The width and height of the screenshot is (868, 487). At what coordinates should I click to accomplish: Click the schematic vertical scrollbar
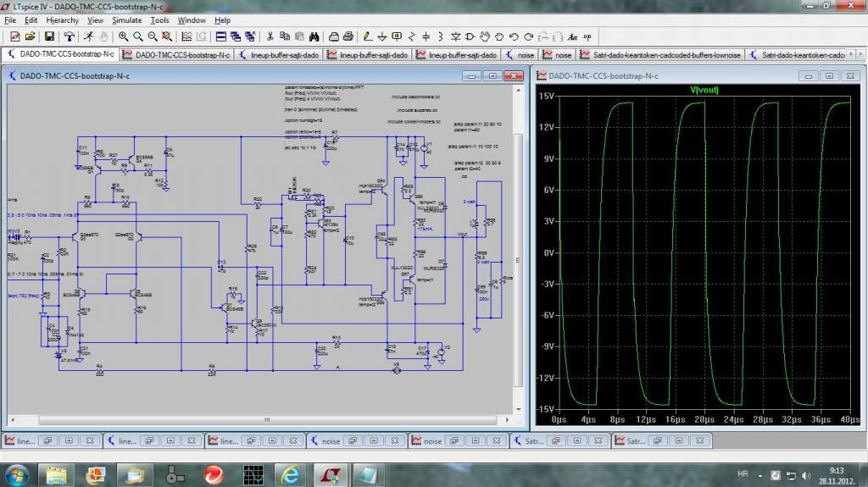point(518,260)
